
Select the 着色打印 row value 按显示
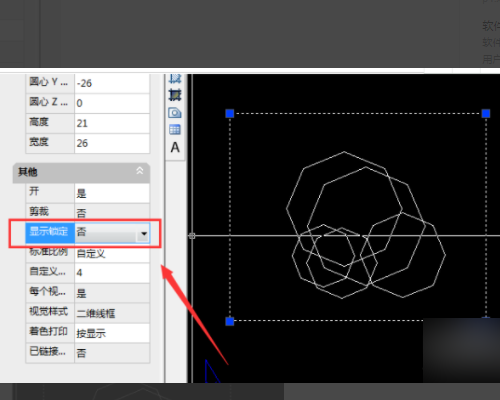pos(112,333)
